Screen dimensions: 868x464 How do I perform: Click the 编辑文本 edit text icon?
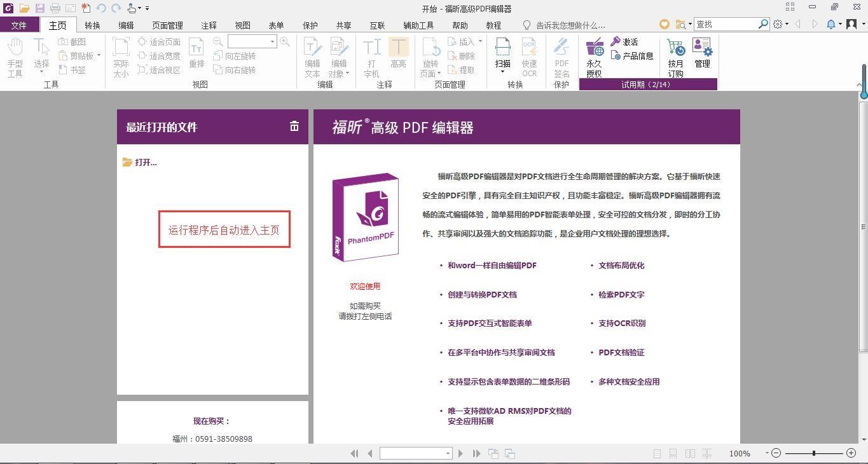point(312,56)
